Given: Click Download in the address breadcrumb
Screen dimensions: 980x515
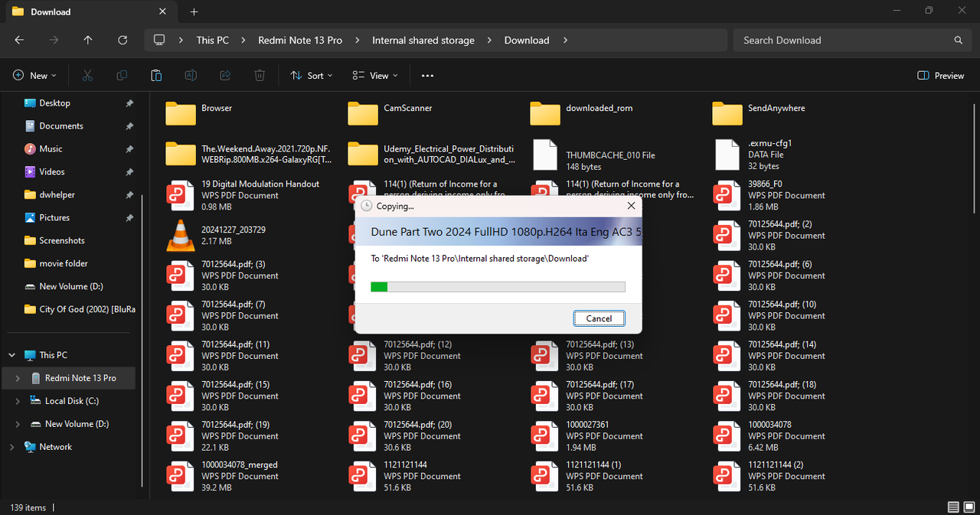Looking at the screenshot, I should pos(527,40).
